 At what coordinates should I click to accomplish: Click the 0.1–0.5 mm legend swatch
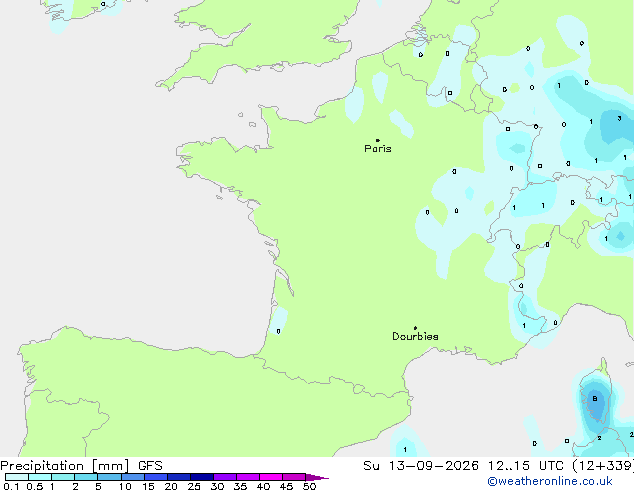click(17, 477)
